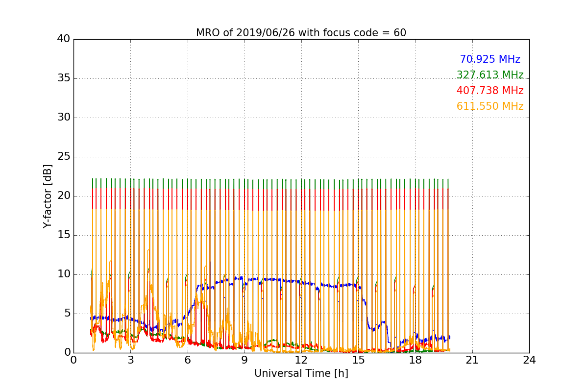Select the 70.925 MHz legend label
The image size is (588, 392).
point(490,59)
